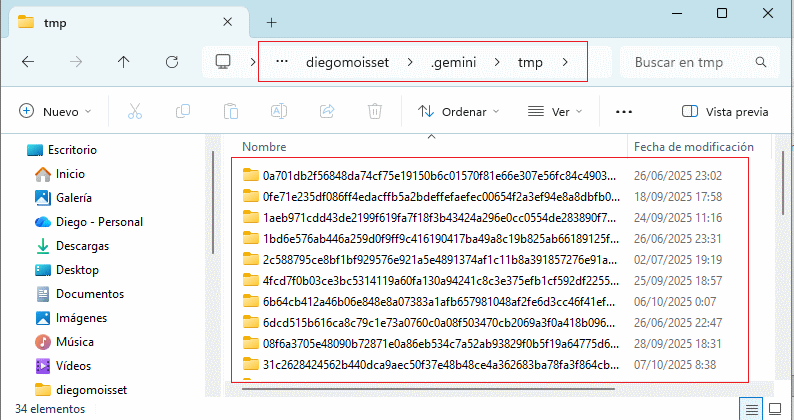This screenshot has width=794, height=420.
Task: Click the Rename icon in toolbar
Action: click(x=278, y=111)
